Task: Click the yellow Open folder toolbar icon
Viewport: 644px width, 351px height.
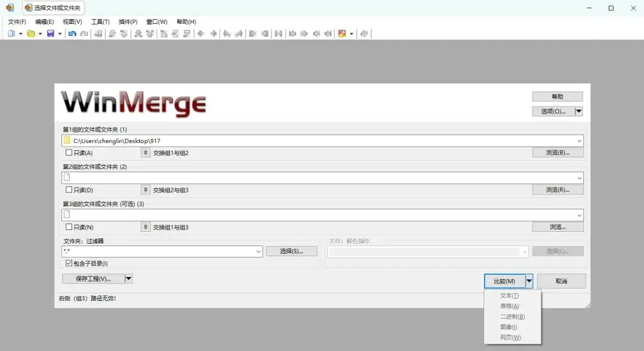Action: tap(31, 34)
